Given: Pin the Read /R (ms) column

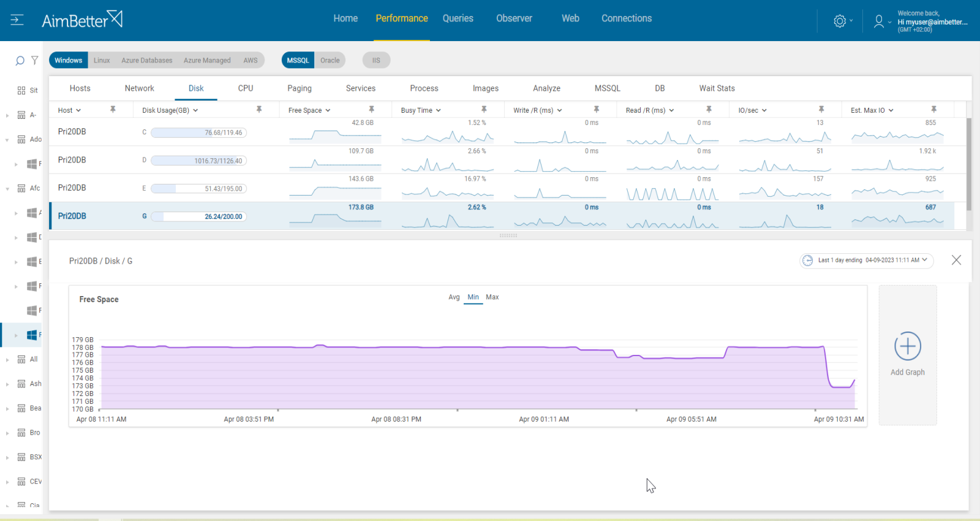Looking at the screenshot, I should point(709,109).
